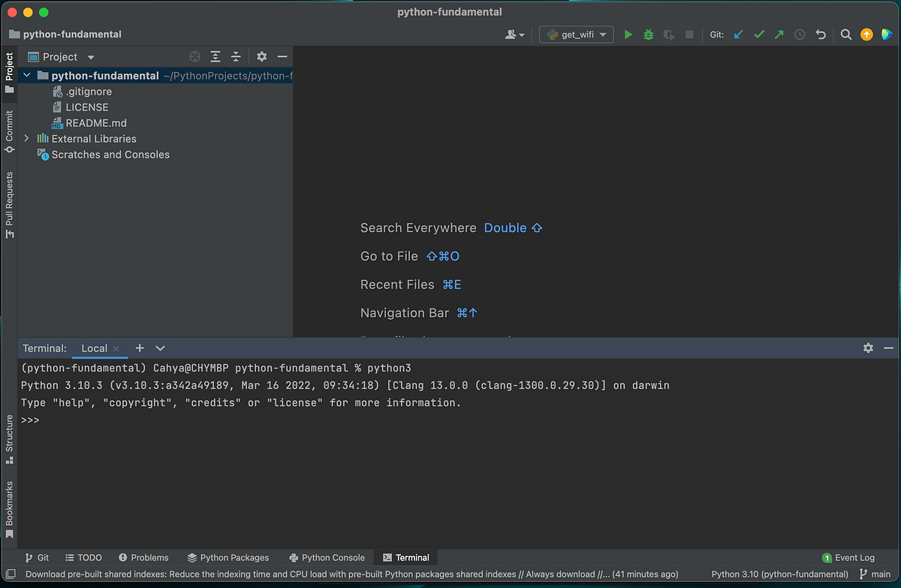Commit changes with the Git check mark icon
Screen dimensions: 901x588
point(758,34)
